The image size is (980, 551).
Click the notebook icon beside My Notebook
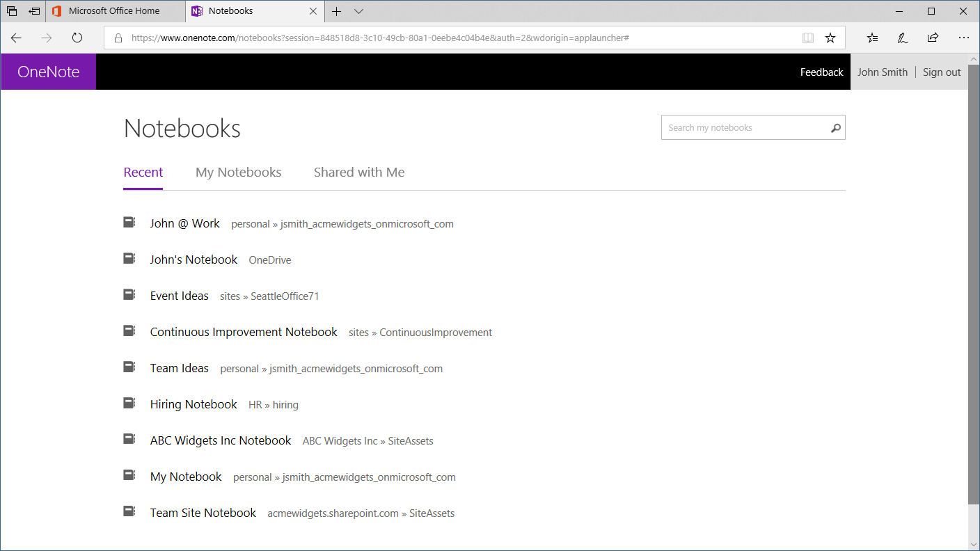pos(129,476)
